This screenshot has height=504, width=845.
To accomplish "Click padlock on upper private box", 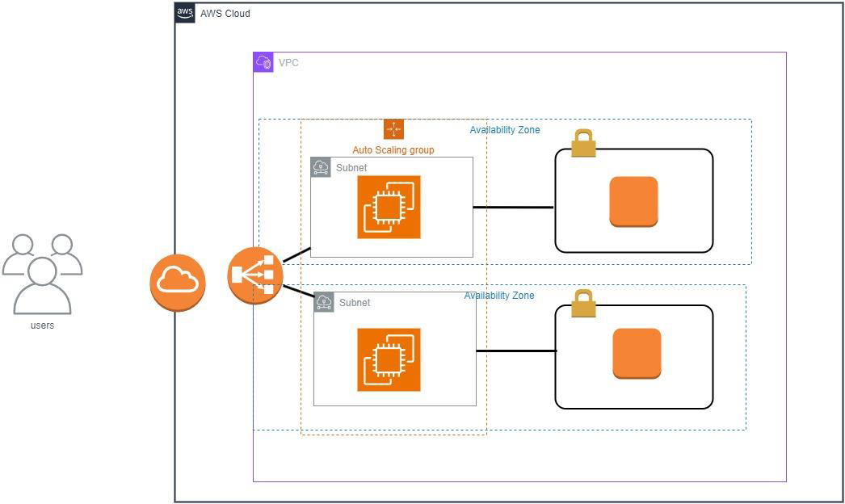I will [583, 144].
